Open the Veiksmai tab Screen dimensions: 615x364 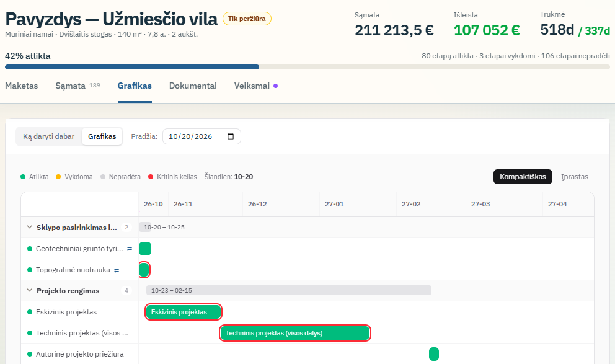255,86
